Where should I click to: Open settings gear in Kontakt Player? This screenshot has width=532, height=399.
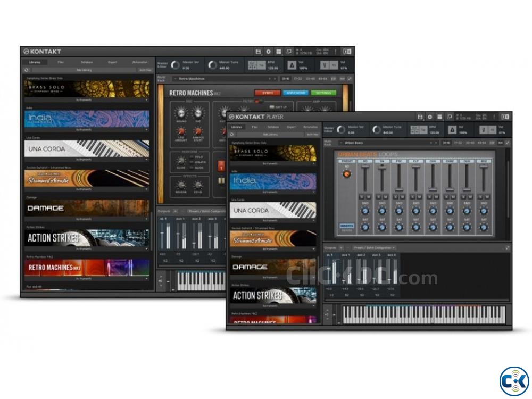point(430,117)
